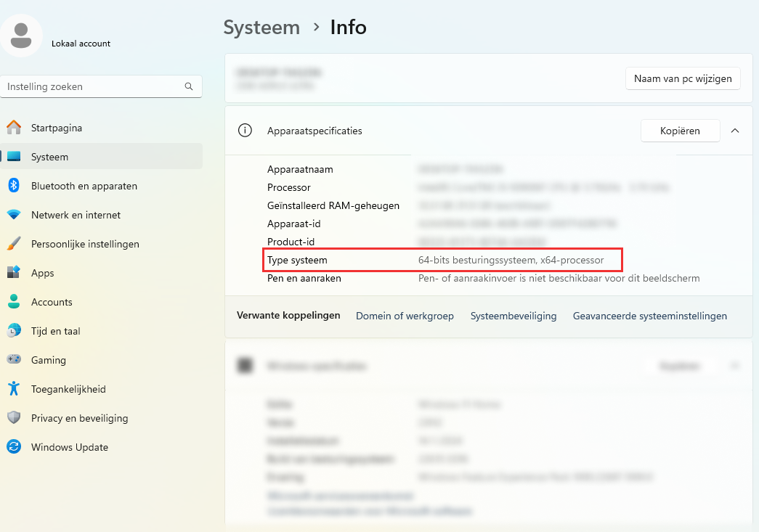Screen dimensions: 759x532
Task: Navigate back via the Systeem breadcrumb
Action: pos(261,27)
